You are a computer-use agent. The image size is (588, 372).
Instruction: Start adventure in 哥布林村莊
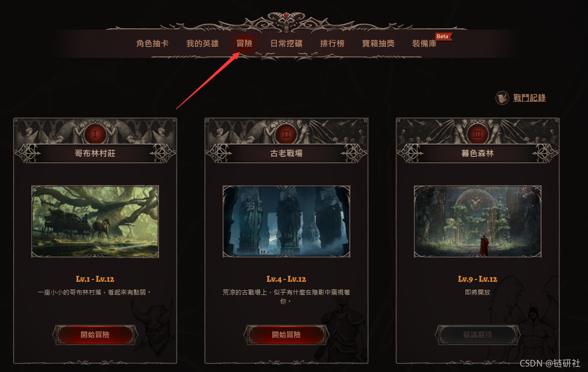pos(95,335)
